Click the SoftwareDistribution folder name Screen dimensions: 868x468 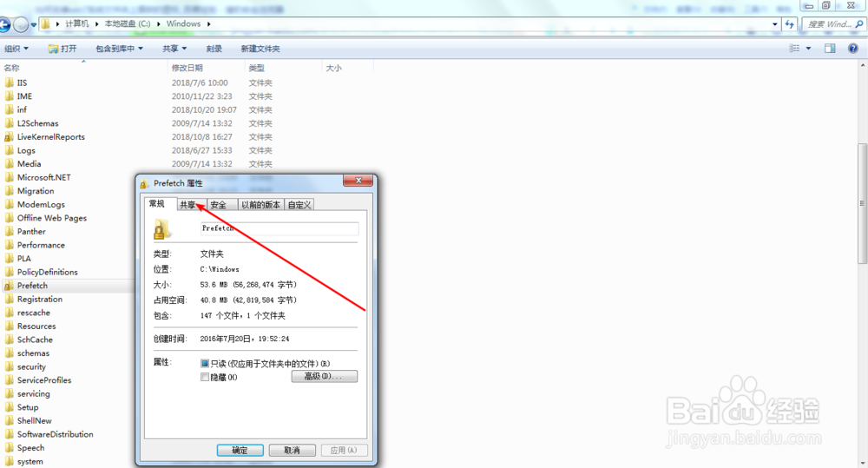point(55,434)
